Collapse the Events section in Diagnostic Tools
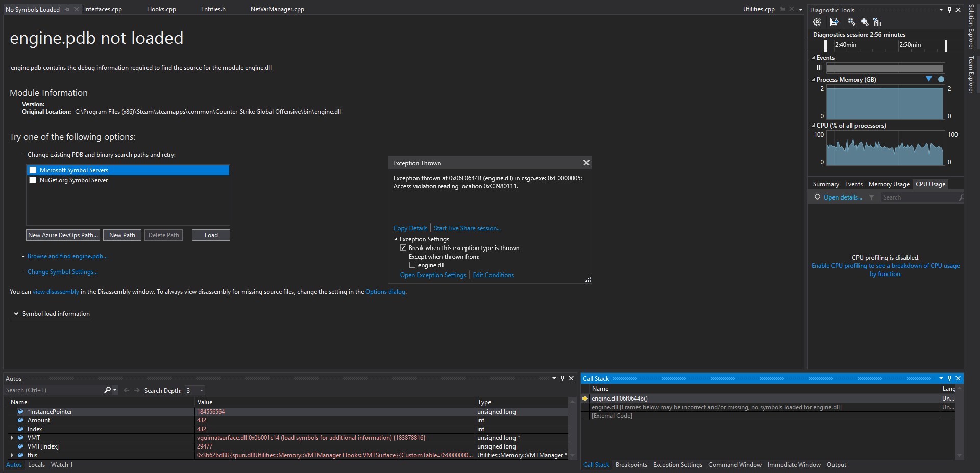 (x=813, y=58)
